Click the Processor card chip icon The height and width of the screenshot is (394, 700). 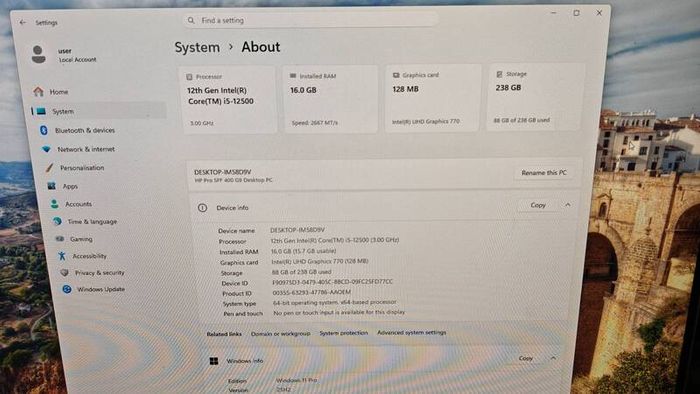[189, 77]
